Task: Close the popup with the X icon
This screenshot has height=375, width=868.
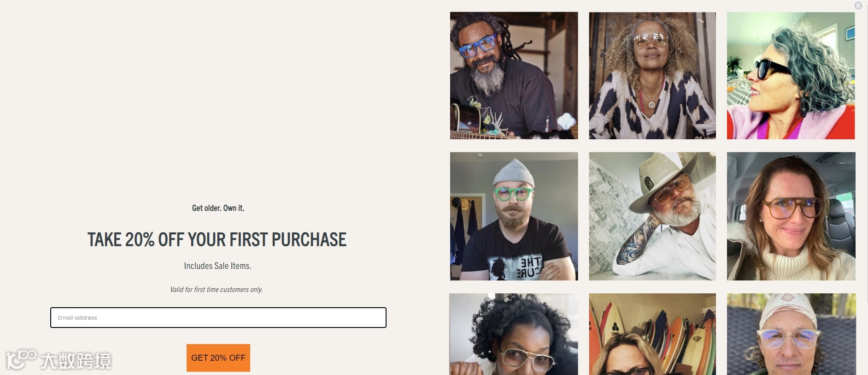Action: (x=858, y=6)
